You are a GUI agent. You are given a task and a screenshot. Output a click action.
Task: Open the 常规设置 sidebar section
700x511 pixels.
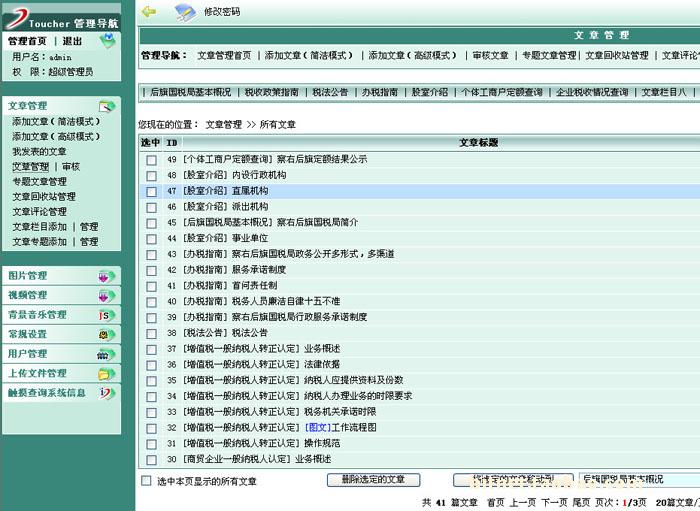(x=27, y=334)
